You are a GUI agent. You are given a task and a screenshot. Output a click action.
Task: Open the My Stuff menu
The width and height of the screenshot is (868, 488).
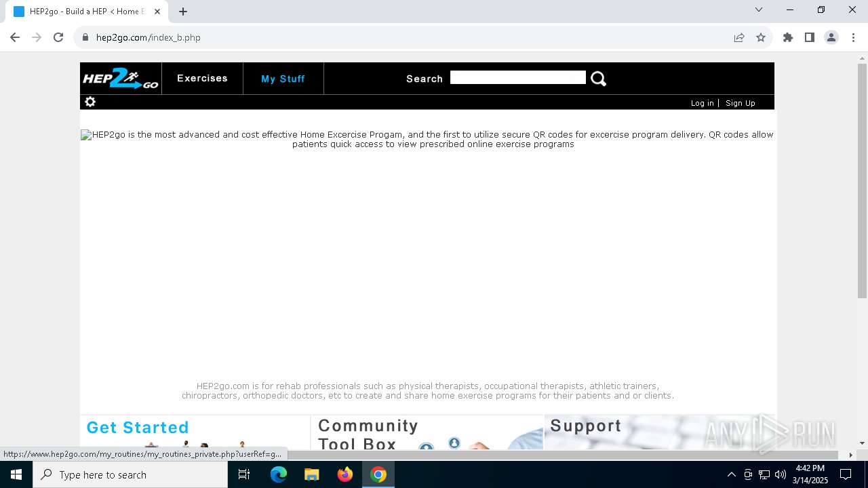[x=283, y=79]
